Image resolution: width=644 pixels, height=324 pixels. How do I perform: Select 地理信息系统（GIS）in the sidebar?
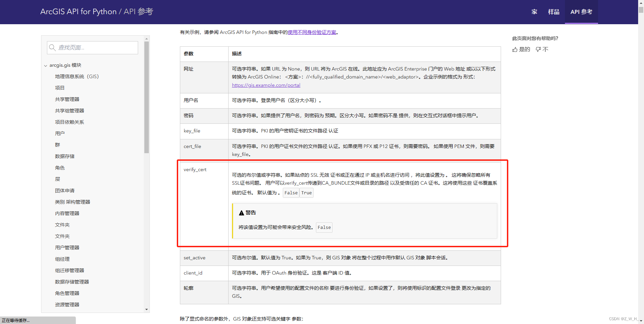coord(77,76)
